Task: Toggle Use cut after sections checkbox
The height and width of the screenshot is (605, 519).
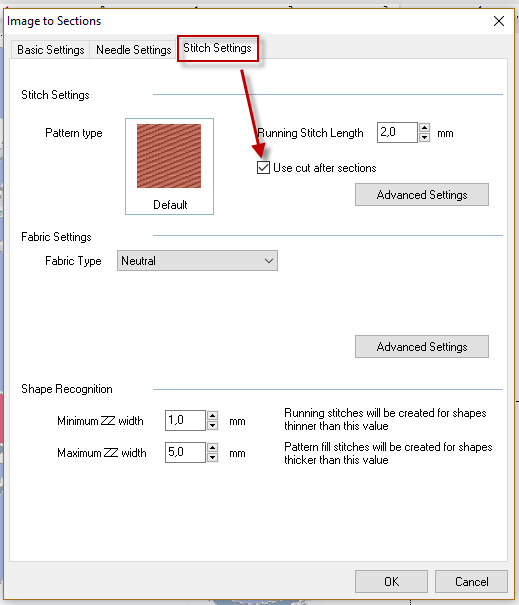Action: tap(263, 167)
